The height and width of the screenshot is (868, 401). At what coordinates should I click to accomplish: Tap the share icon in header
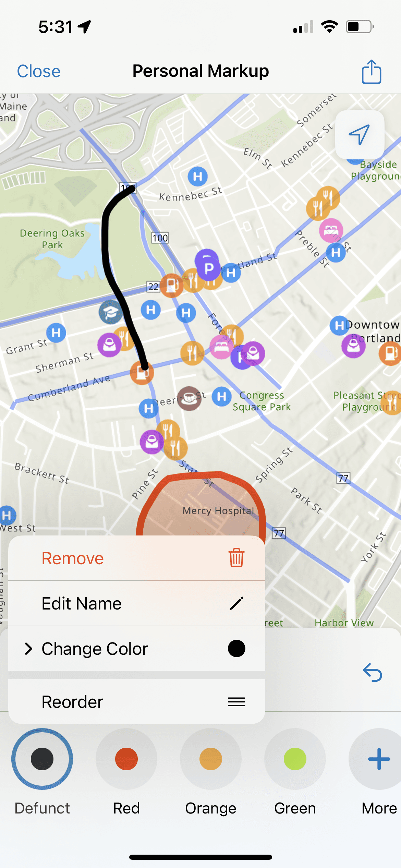tap(371, 72)
